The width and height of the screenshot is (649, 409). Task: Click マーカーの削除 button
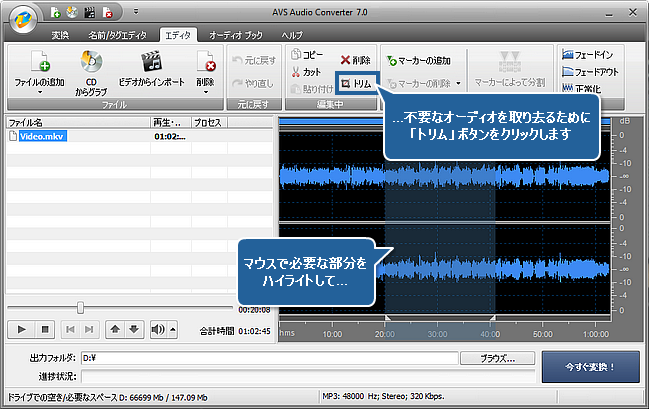pos(418,84)
